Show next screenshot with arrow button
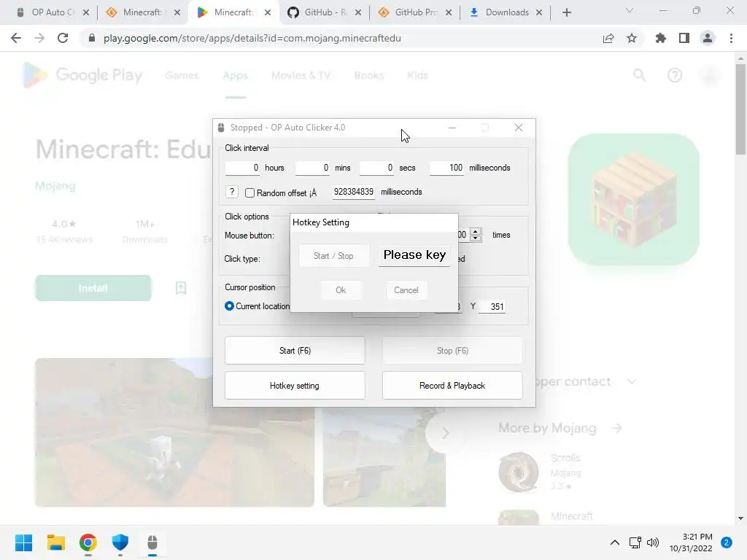The height and width of the screenshot is (560, 747). tap(445, 433)
